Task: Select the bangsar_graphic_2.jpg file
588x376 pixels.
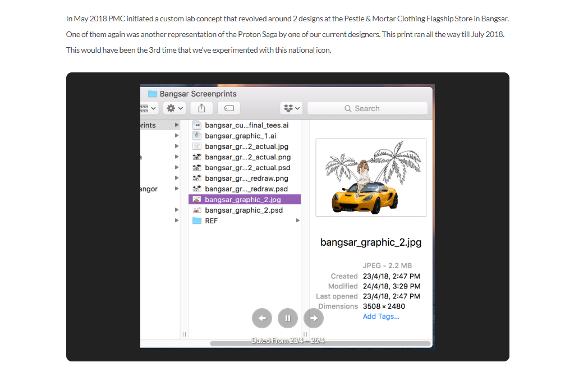Action: pyautogui.click(x=243, y=199)
